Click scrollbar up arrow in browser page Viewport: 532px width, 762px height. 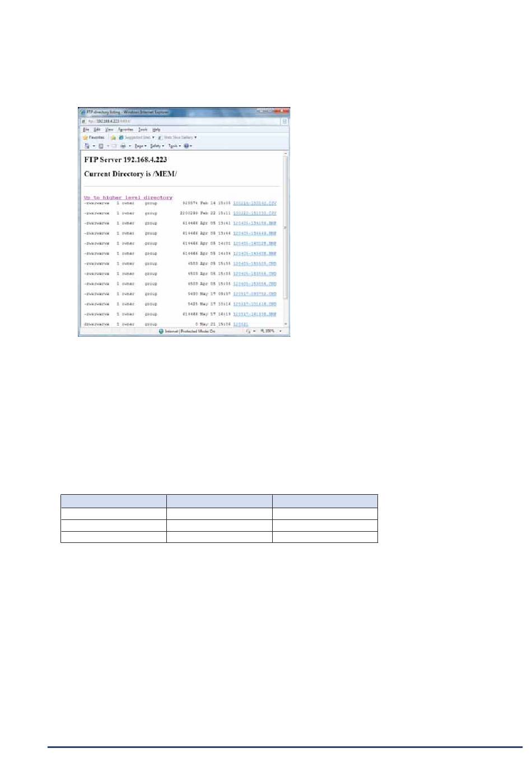286,153
